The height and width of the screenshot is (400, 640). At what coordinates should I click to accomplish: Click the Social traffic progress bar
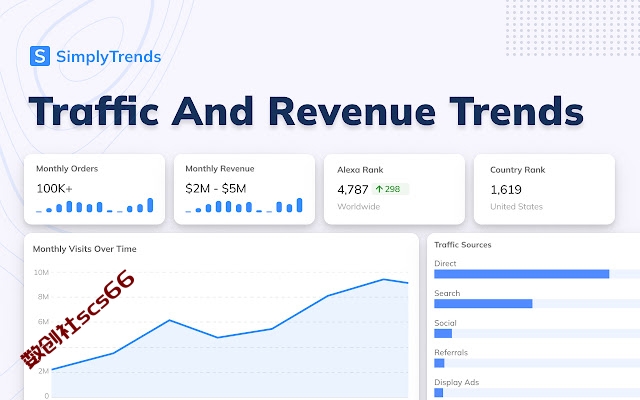pyautogui.click(x=537, y=333)
